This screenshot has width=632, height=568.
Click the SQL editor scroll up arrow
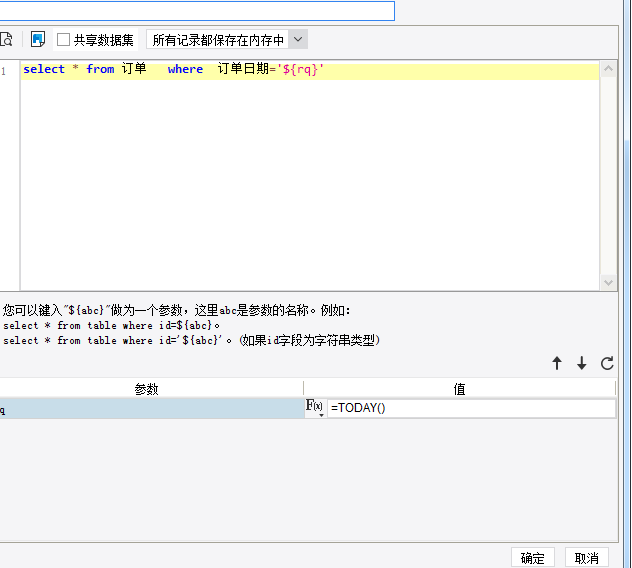pos(608,69)
